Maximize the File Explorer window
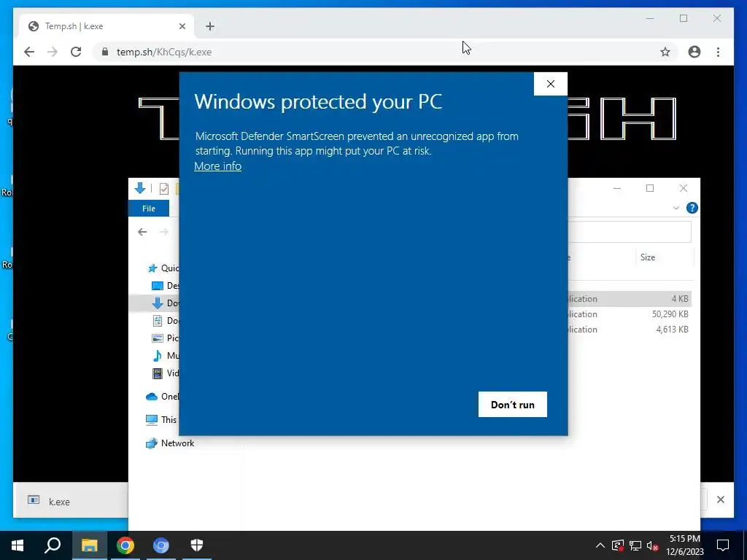This screenshot has width=747, height=560. click(x=650, y=189)
